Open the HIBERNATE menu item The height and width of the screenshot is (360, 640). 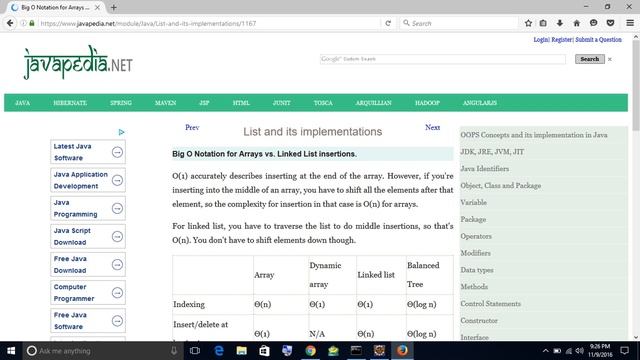(x=70, y=103)
